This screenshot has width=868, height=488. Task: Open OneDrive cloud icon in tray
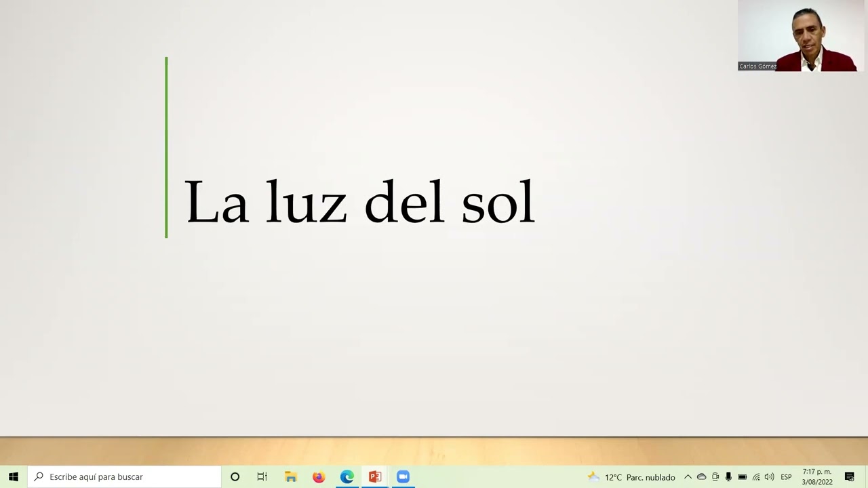pos(702,477)
